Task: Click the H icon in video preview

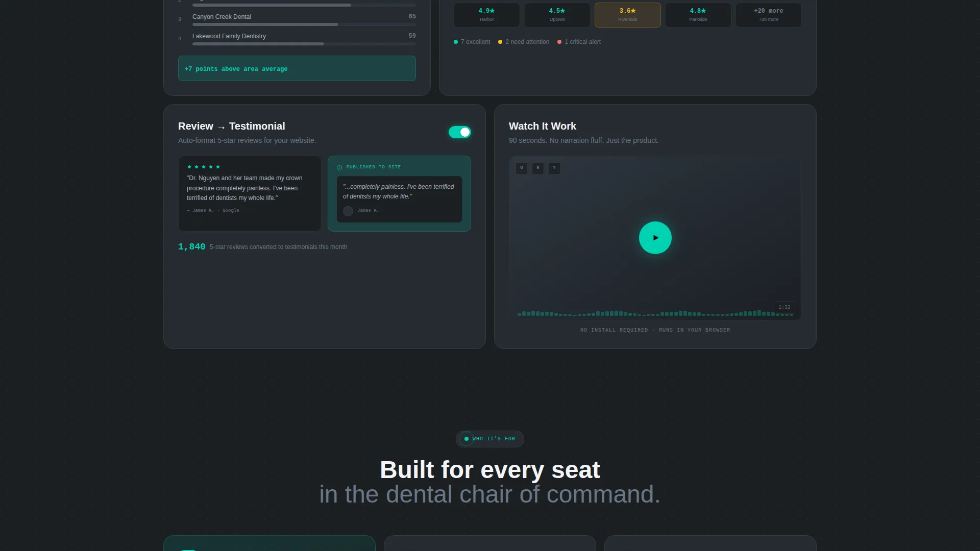Action: [x=538, y=168]
